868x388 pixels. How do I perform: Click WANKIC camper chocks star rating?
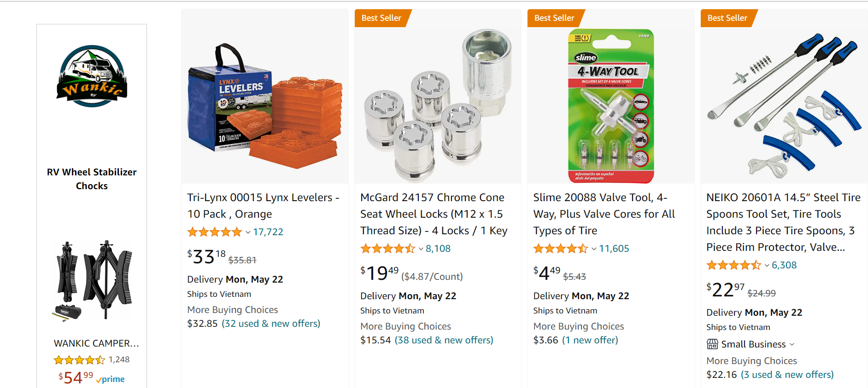79,360
